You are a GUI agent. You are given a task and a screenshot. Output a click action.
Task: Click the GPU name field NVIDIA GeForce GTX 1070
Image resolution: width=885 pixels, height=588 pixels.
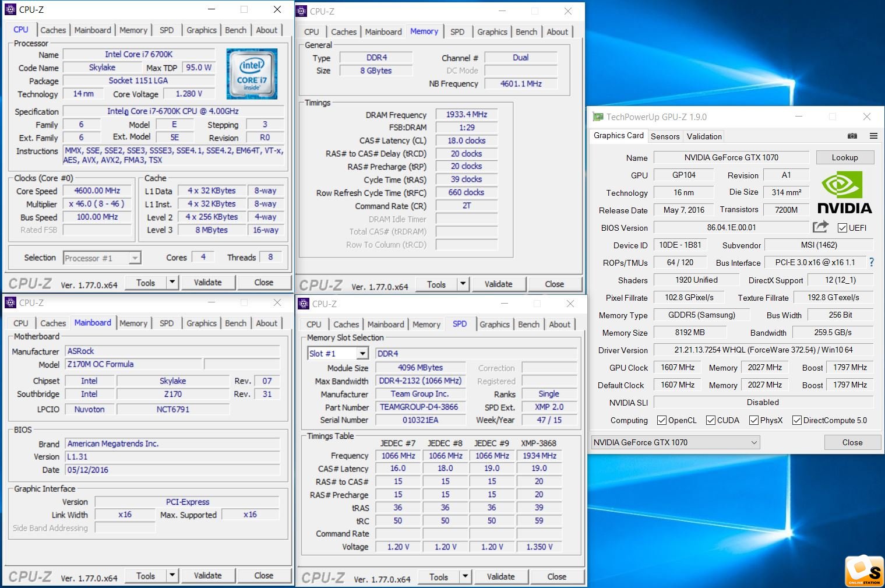(731, 157)
